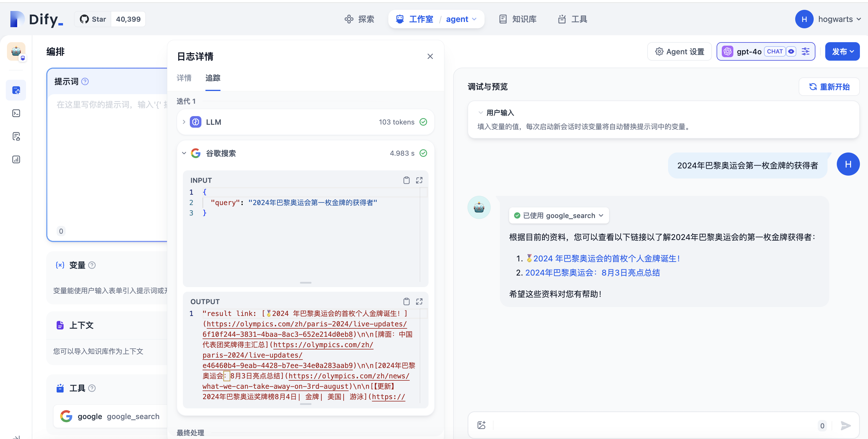The image size is (868, 439).
Task: Click the image attachment icon in chat input
Action: [x=481, y=425]
